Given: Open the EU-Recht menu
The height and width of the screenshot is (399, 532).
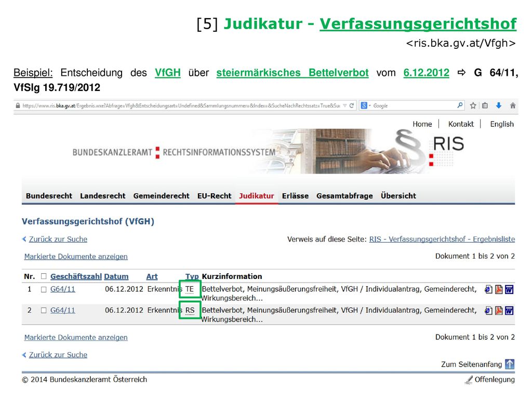Looking at the screenshot, I should (214, 196).
